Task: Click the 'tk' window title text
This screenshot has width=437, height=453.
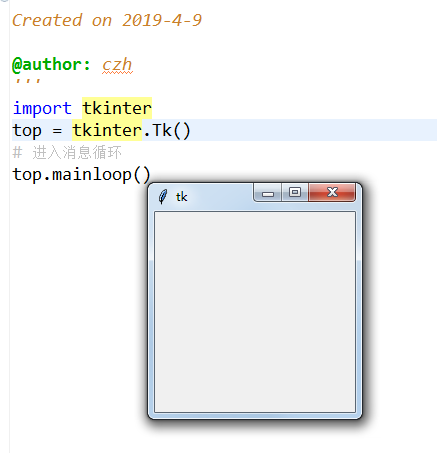Action: tap(181, 197)
